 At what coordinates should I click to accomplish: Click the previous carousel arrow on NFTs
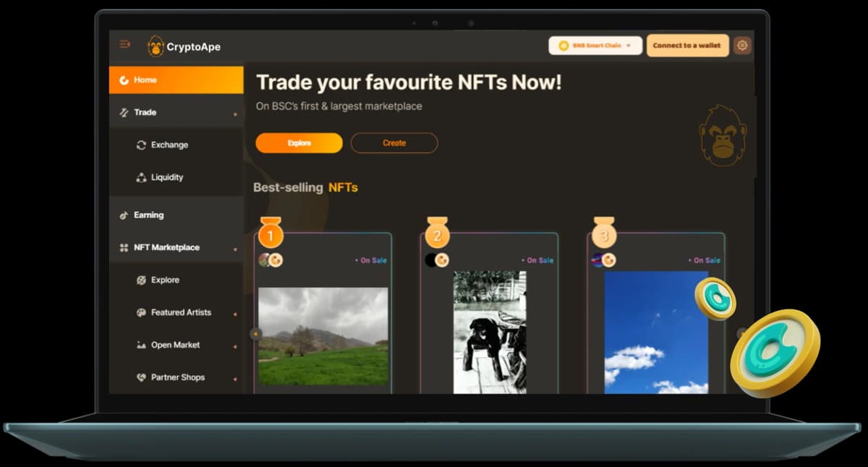coord(255,334)
